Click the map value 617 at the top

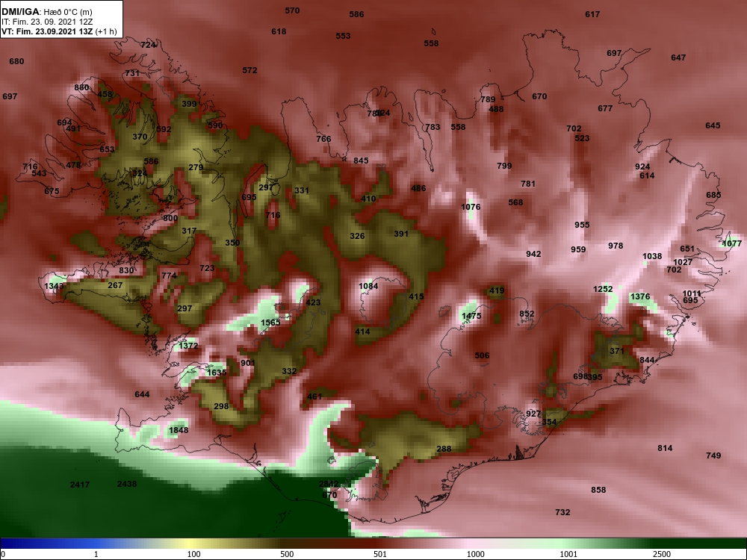click(592, 14)
